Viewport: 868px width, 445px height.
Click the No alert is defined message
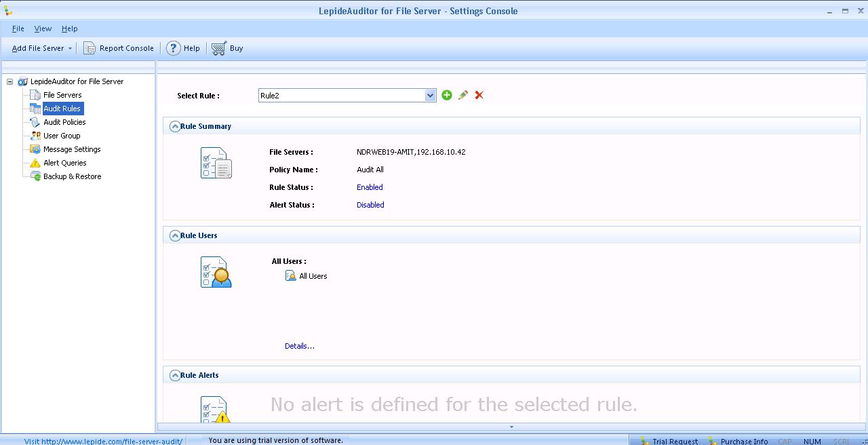(x=454, y=405)
